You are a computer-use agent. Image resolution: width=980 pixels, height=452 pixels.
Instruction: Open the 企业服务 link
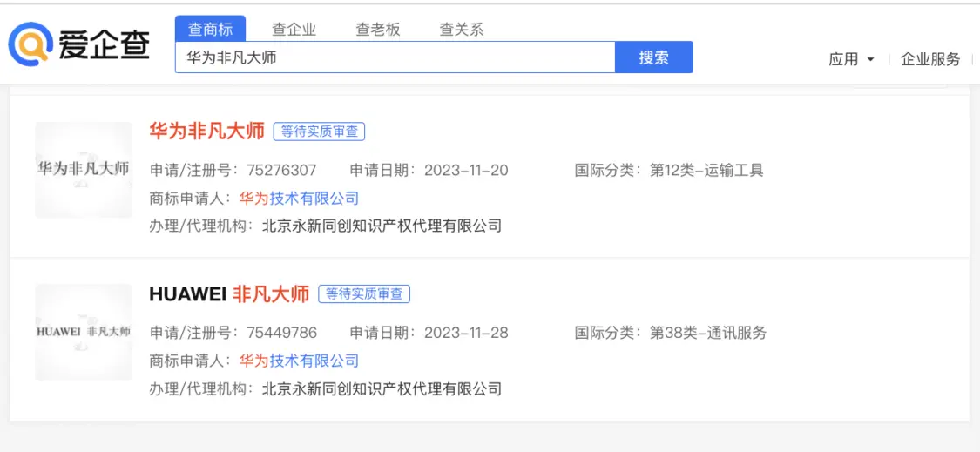pyautogui.click(x=930, y=59)
